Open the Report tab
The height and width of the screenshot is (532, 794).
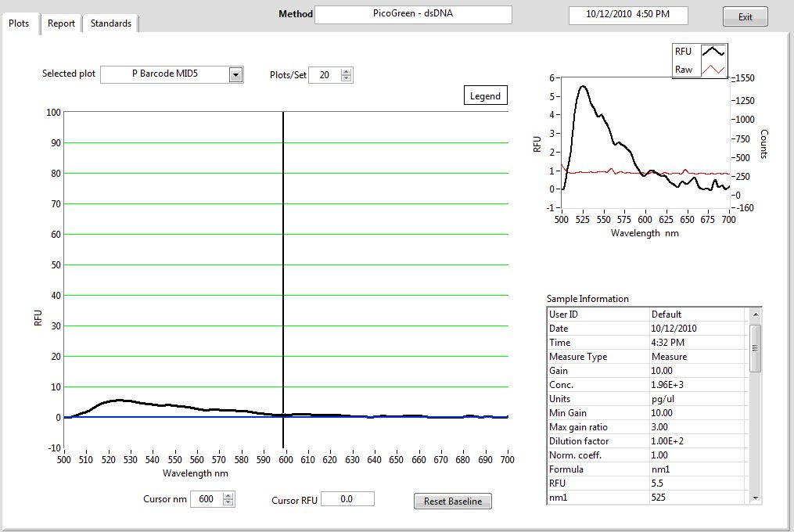click(61, 23)
